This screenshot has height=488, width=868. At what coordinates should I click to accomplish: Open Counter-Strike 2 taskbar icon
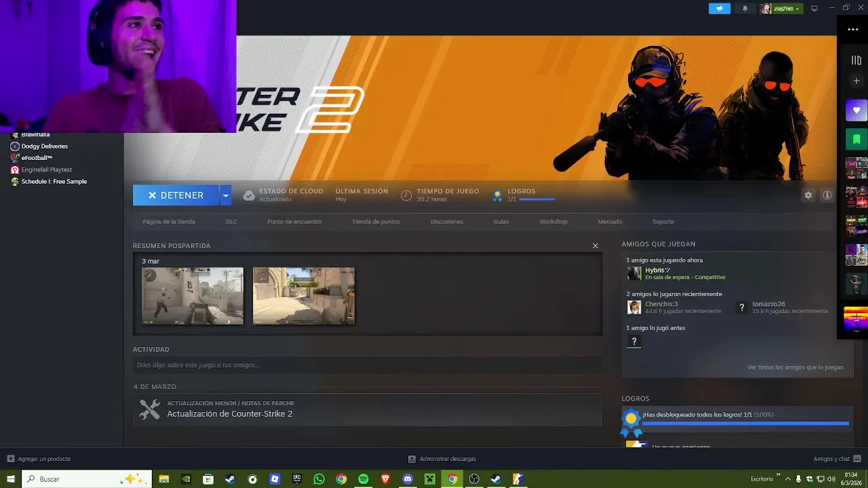(x=518, y=479)
